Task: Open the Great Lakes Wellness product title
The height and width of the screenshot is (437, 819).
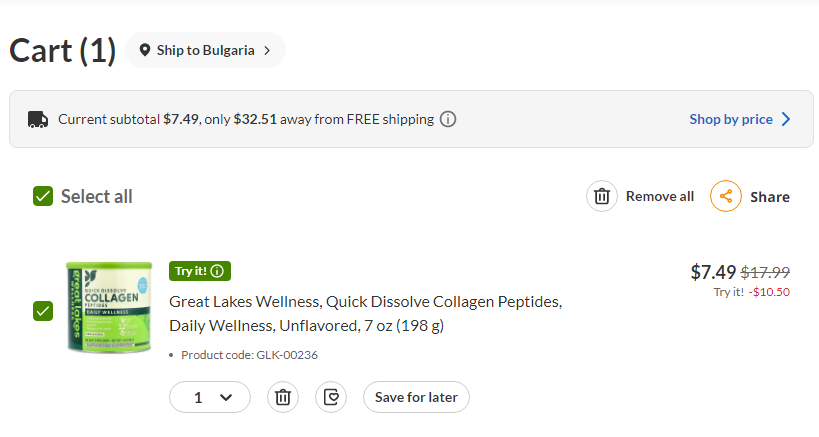Action: 366,314
